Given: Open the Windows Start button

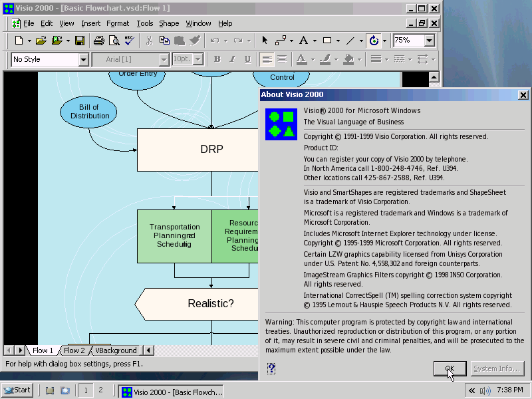Looking at the screenshot, I should click(17, 390).
